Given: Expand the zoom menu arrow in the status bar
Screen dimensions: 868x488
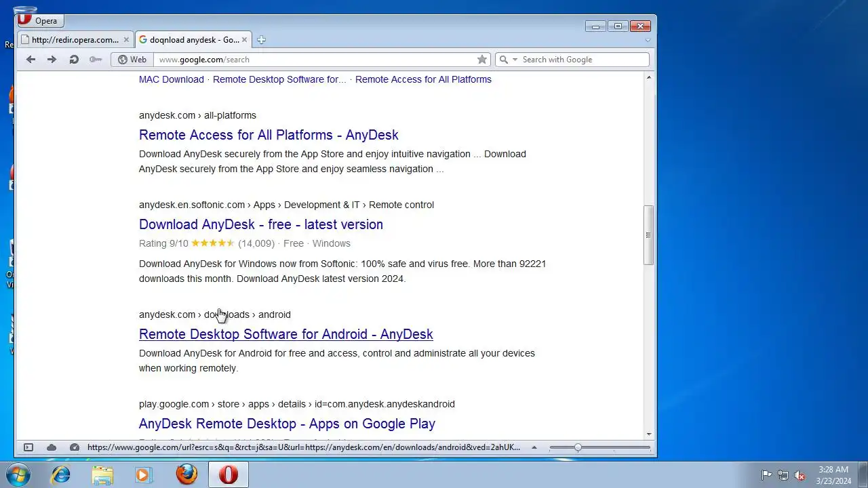Looking at the screenshot, I should (534, 447).
